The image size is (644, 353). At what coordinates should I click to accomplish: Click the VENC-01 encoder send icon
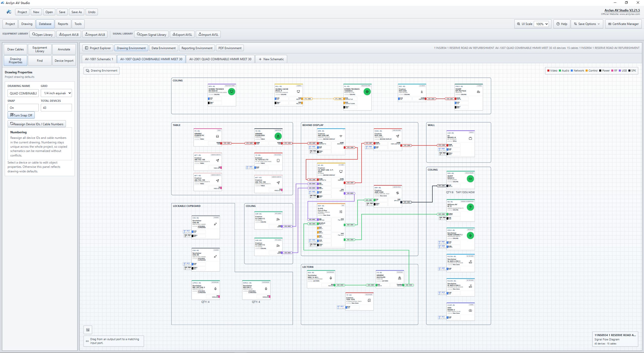[x=398, y=136]
